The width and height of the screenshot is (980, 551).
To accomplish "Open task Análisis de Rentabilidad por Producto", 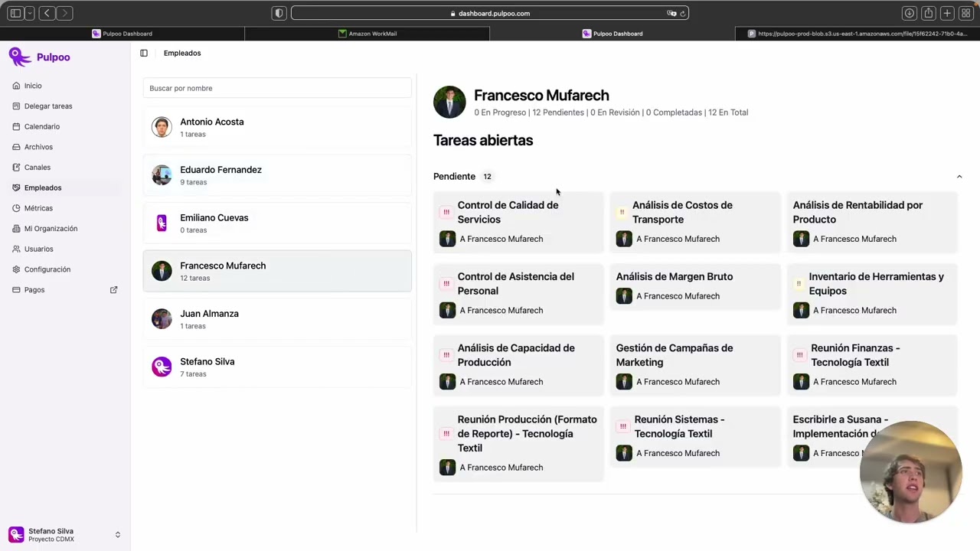I will pyautogui.click(x=872, y=222).
